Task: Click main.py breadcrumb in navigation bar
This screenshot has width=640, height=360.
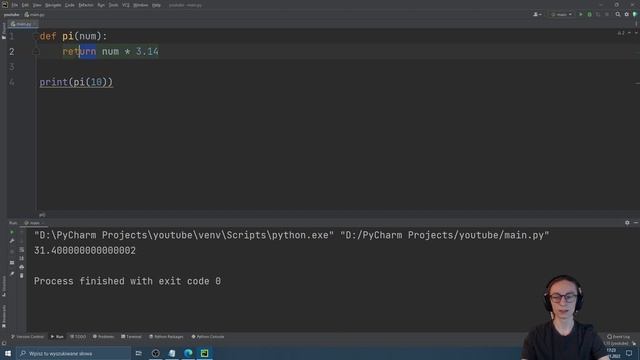Action: point(34,15)
